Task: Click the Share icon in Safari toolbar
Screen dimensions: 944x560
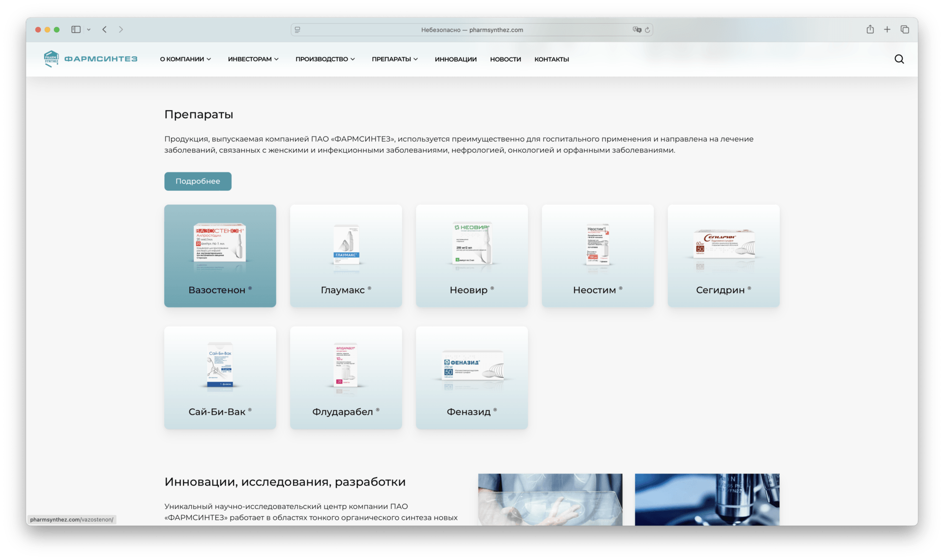Action: pyautogui.click(x=870, y=29)
